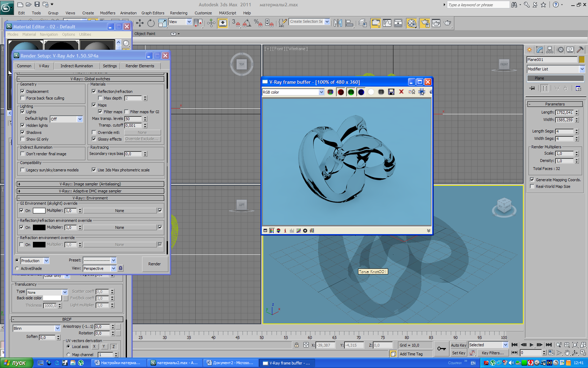Select the Scale tool in main toolbar
This screenshot has width=588, height=368.
click(162, 23)
